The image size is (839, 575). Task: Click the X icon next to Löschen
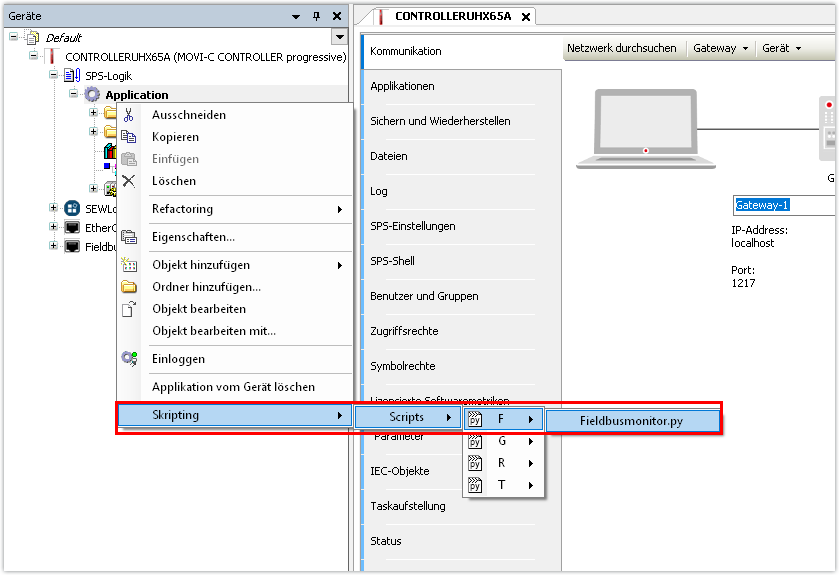click(x=128, y=181)
